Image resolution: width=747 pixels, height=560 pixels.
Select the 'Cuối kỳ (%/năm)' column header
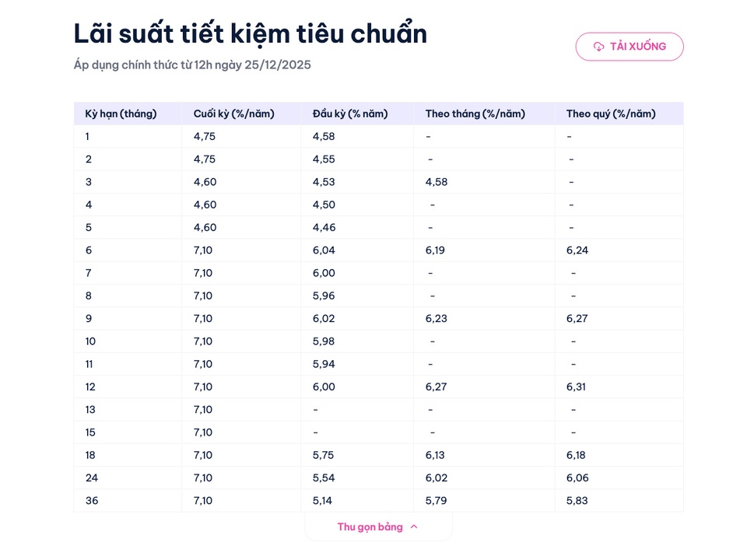click(234, 114)
